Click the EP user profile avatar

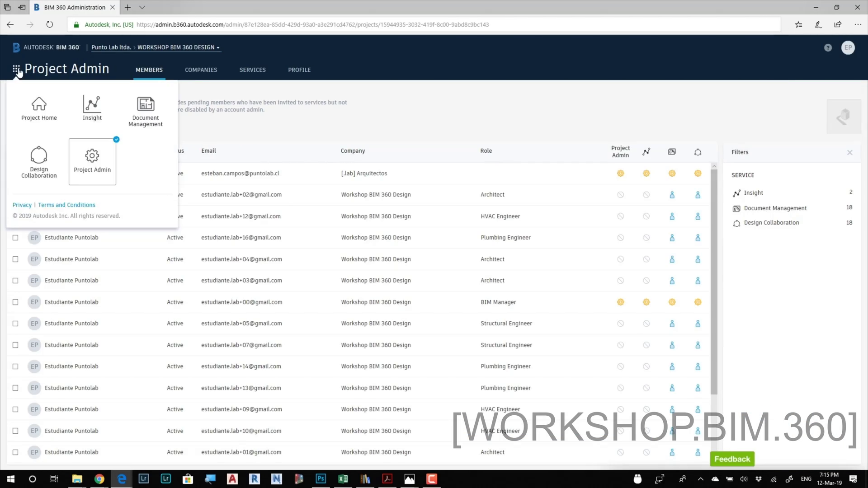(848, 47)
